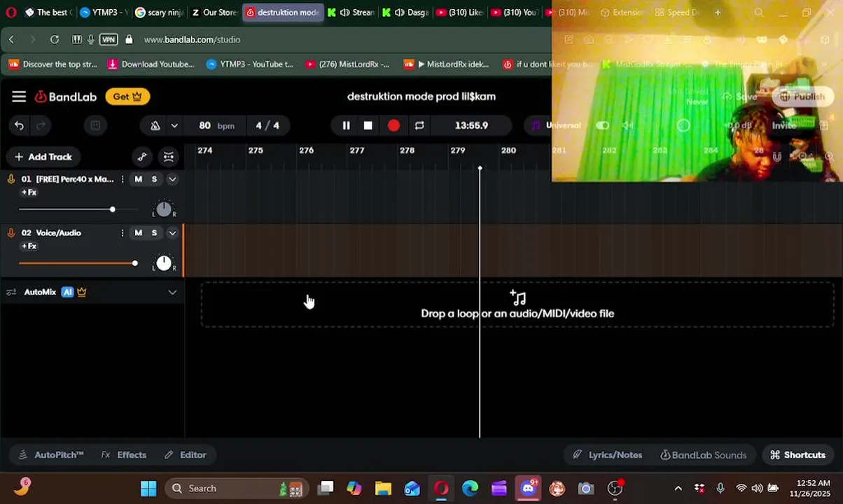This screenshot has height=504, width=843.
Task: Click the track 01 volume slider handle
Action: (x=112, y=209)
